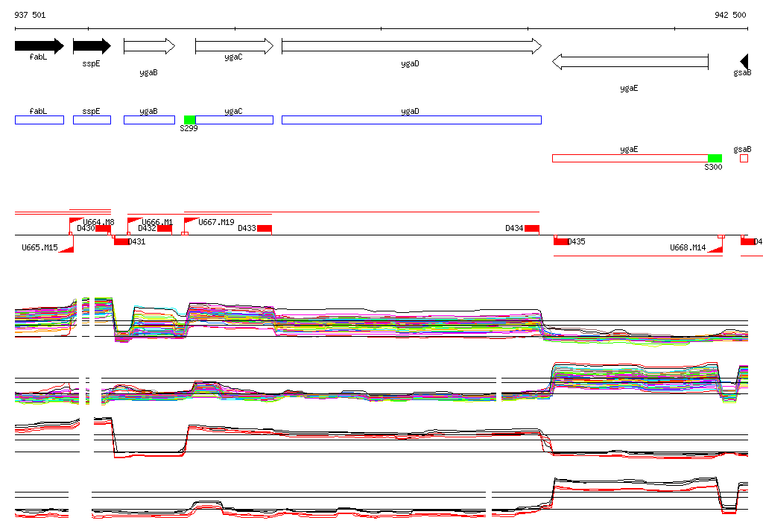Click the fabL label above the blue box
The height and width of the screenshot is (532, 763).
39,111
